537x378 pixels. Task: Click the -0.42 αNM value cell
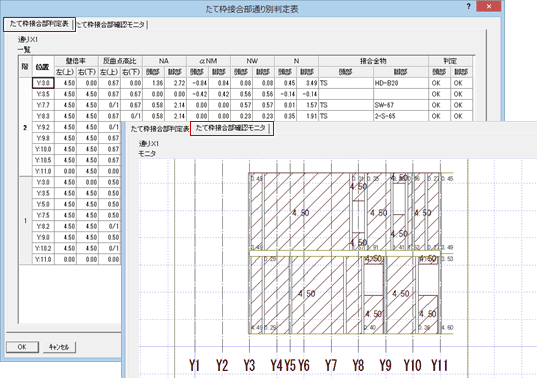coord(198,94)
